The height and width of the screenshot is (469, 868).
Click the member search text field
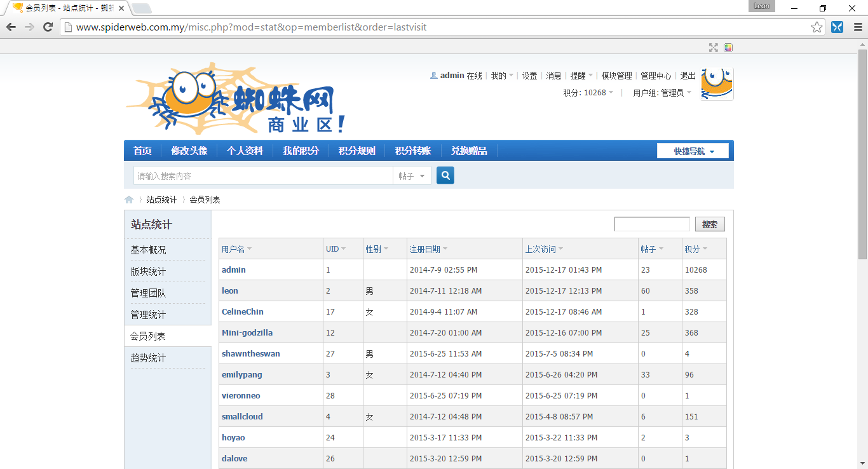[x=651, y=224]
